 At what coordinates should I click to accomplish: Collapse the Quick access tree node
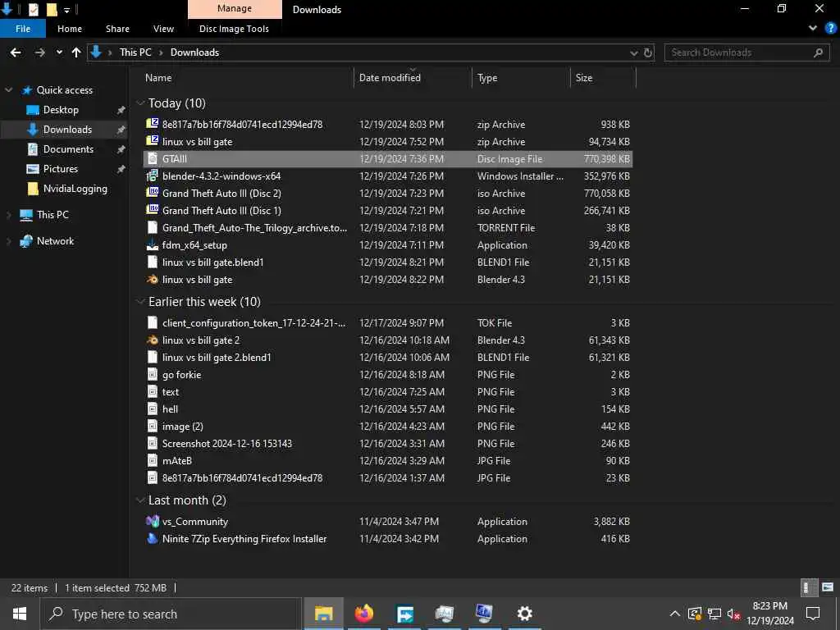[x=8, y=90]
